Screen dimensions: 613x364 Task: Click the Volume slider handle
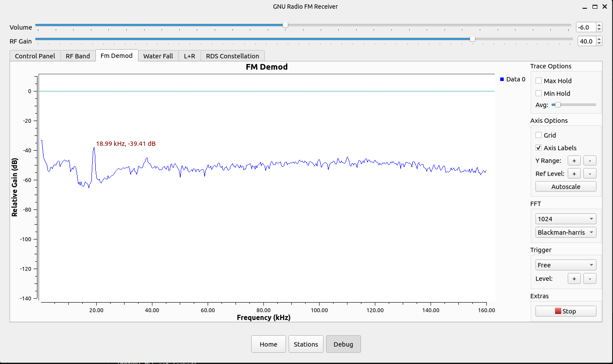(x=285, y=25)
